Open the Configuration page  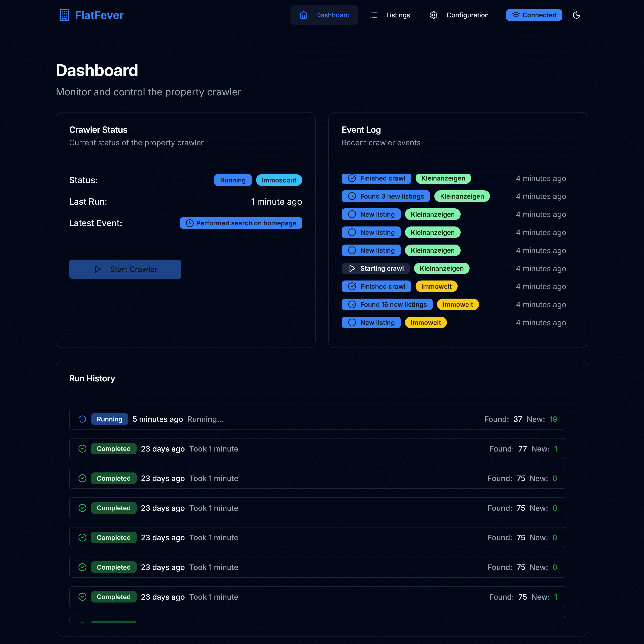[x=467, y=15]
